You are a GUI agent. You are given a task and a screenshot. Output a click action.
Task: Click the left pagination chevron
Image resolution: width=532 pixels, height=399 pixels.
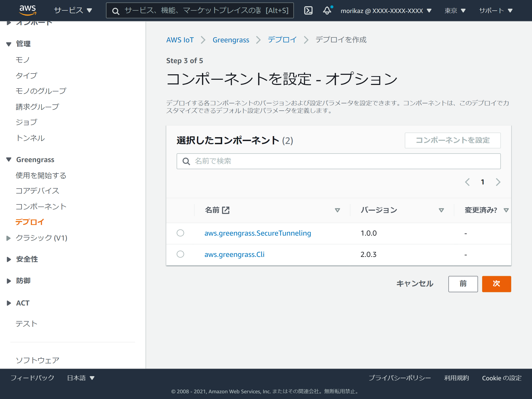click(467, 182)
